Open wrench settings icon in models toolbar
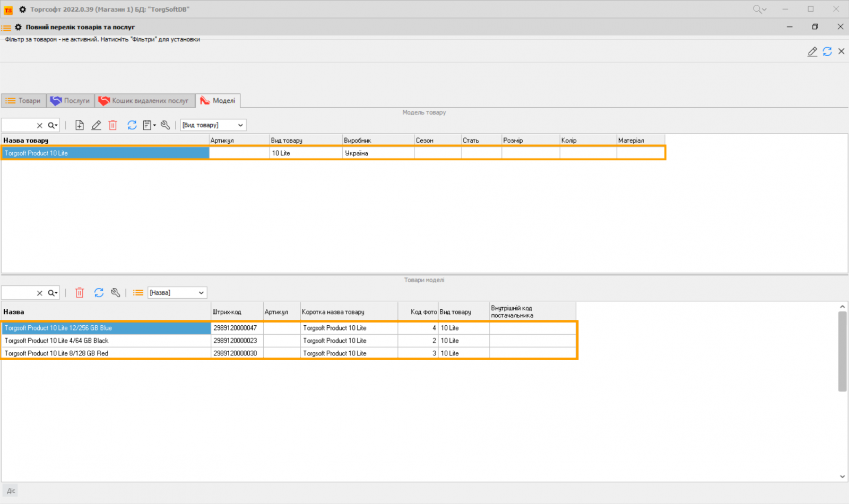The image size is (849, 504). click(166, 125)
